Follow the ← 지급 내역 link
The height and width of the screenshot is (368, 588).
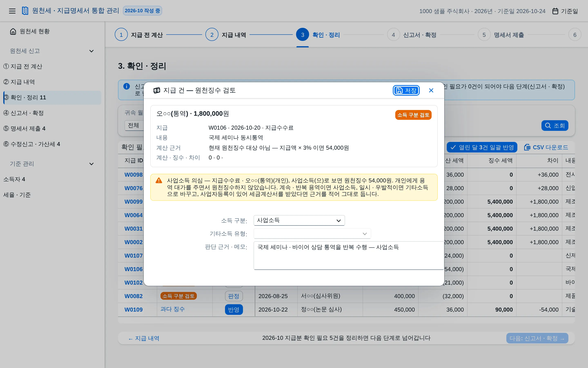(144, 338)
